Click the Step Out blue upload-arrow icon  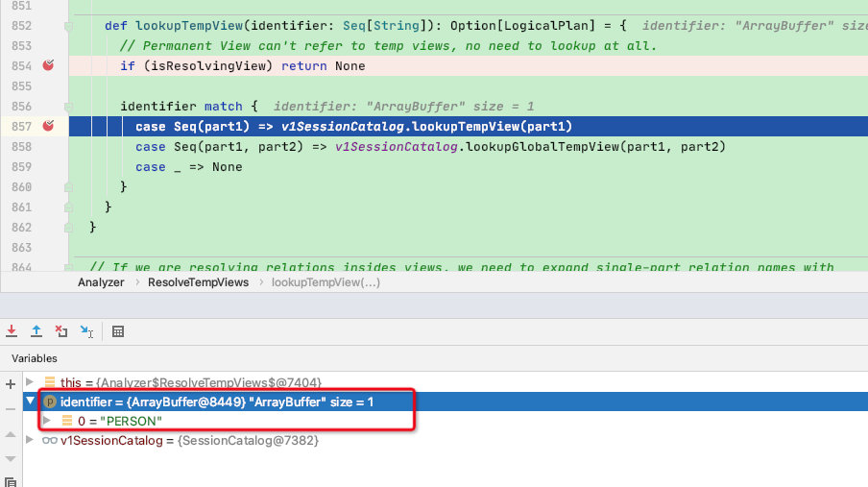click(36, 331)
